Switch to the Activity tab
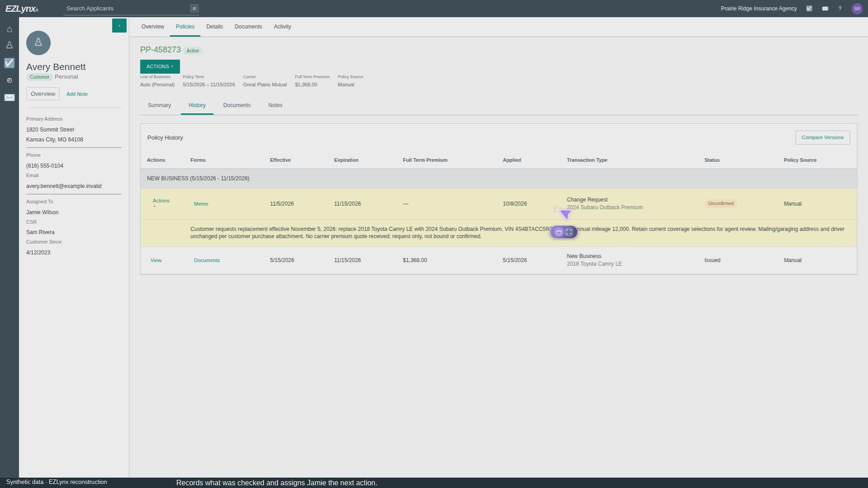This screenshot has height=488, width=868. click(283, 27)
